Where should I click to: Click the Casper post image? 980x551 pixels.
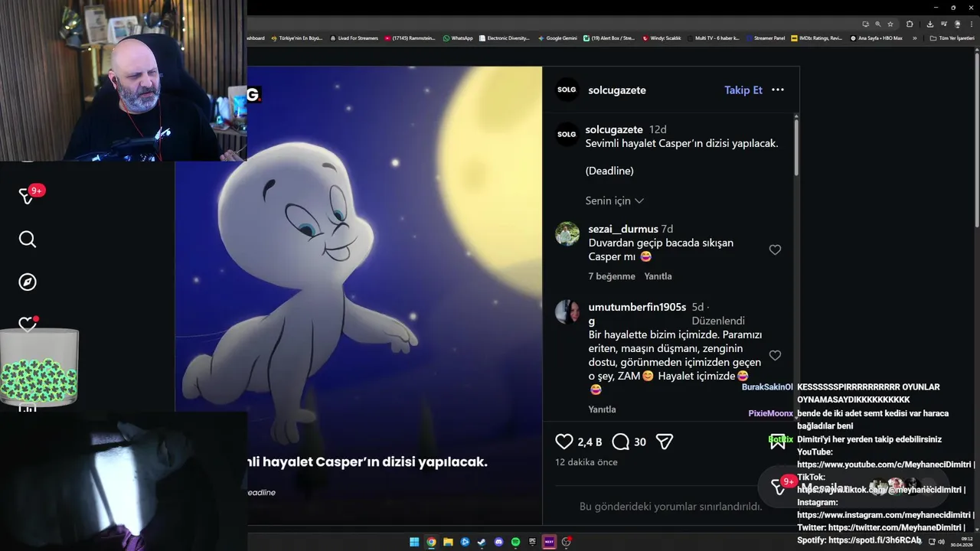pos(358,295)
